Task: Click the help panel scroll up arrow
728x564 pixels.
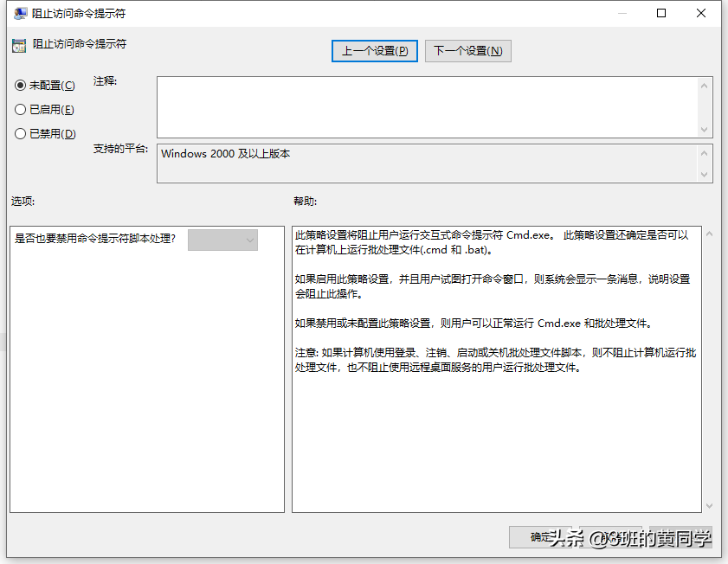Action: [710, 234]
